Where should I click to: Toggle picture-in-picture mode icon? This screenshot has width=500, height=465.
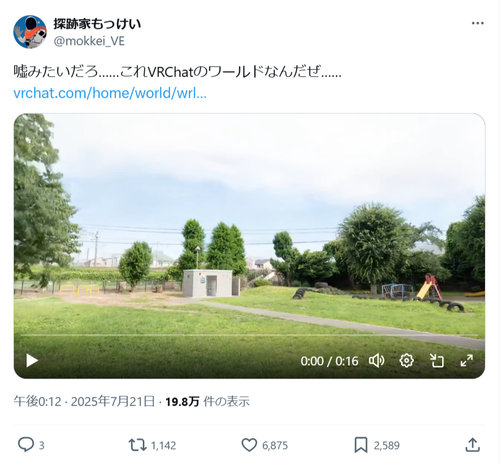(x=436, y=361)
